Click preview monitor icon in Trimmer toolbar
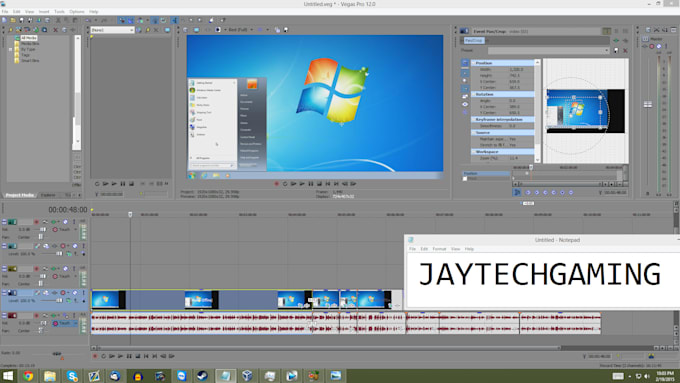Viewport: 680px width, 383px height. tap(167, 30)
